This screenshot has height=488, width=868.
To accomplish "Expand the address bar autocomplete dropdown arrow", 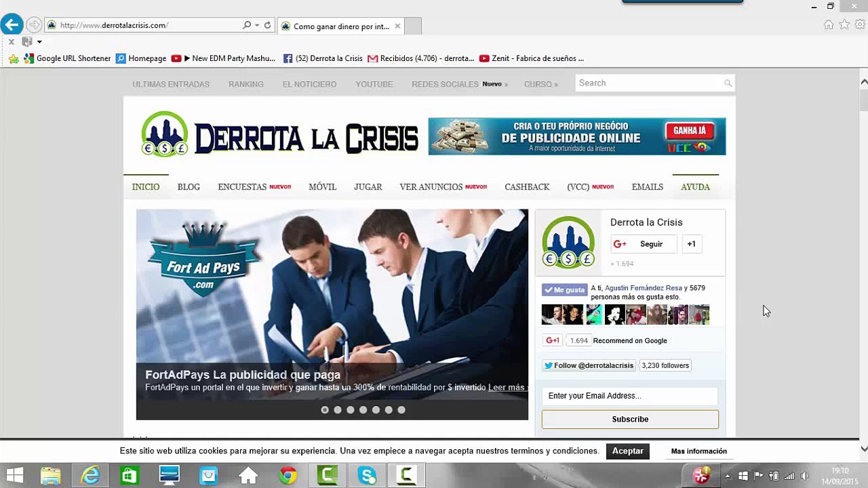I will (x=257, y=25).
